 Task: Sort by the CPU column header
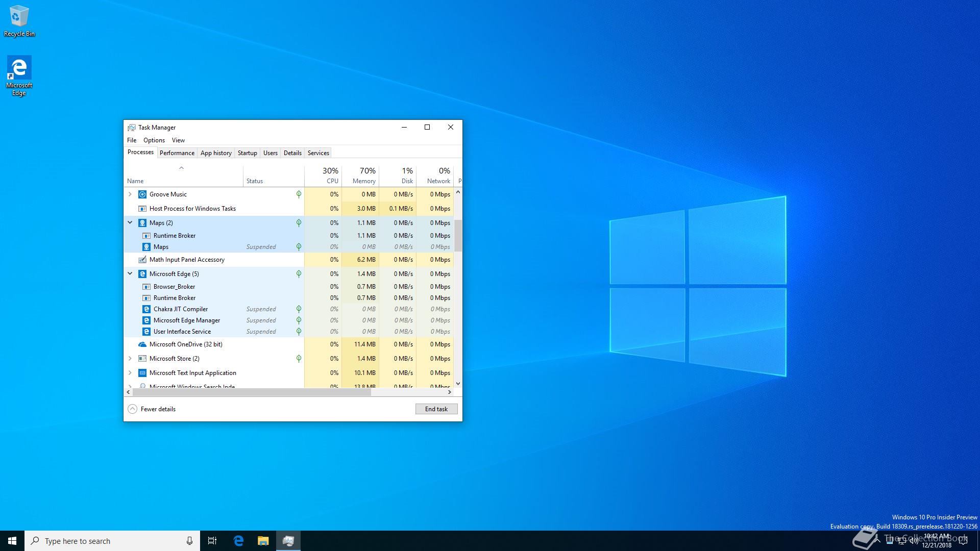coord(323,177)
